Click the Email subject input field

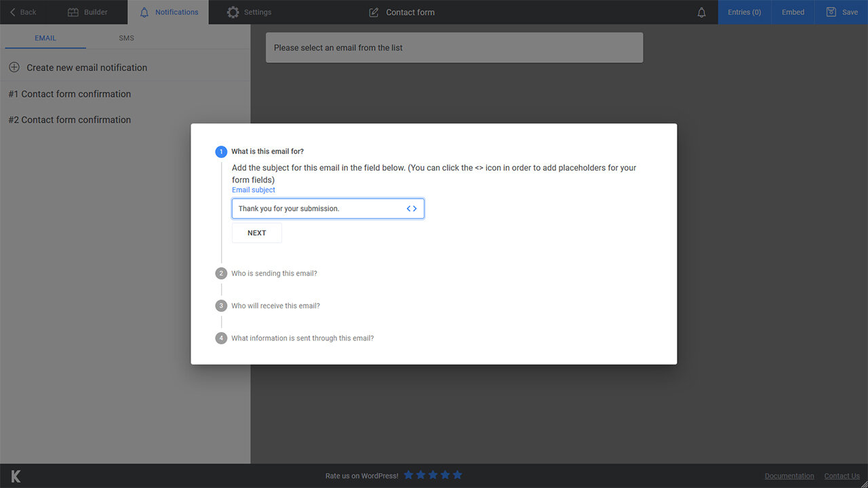[328, 209]
